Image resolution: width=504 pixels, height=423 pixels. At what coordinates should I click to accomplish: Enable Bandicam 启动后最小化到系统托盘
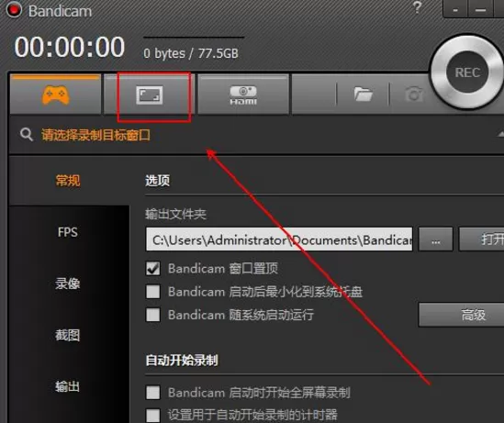[x=153, y=292]
